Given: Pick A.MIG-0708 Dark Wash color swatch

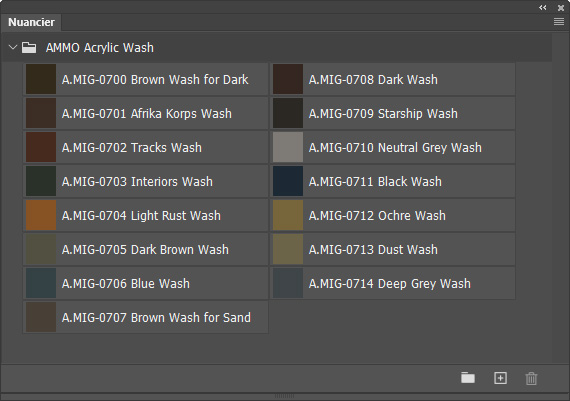Looking at the screenshot, I should tap(288, 79).
